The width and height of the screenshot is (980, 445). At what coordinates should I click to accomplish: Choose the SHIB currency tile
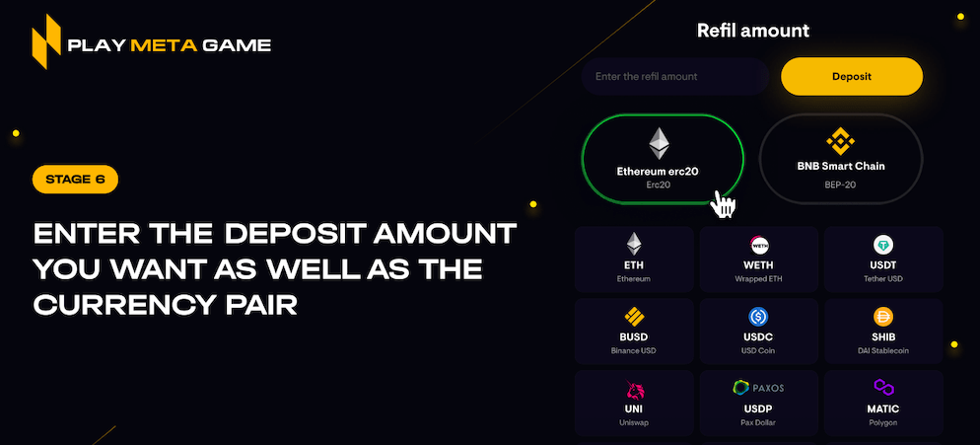pyautogui.click(x=883, y=332)
